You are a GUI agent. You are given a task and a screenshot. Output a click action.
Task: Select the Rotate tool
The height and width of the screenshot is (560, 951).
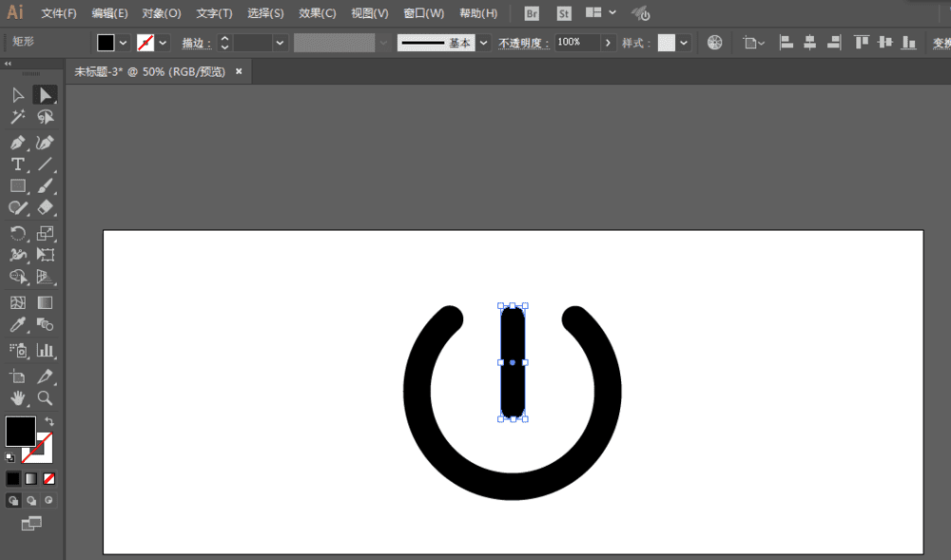click(x=17, y=233)
